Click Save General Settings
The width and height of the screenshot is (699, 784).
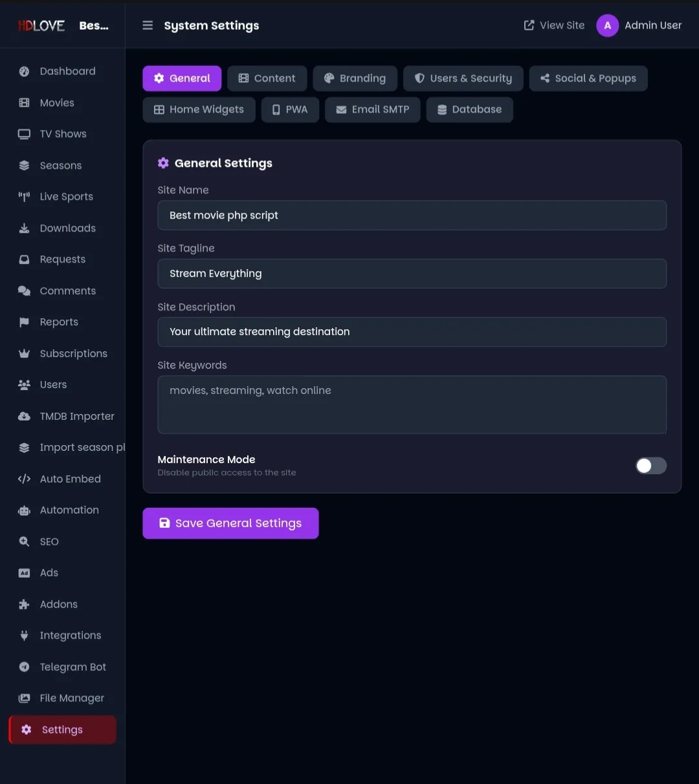(230, 523)
